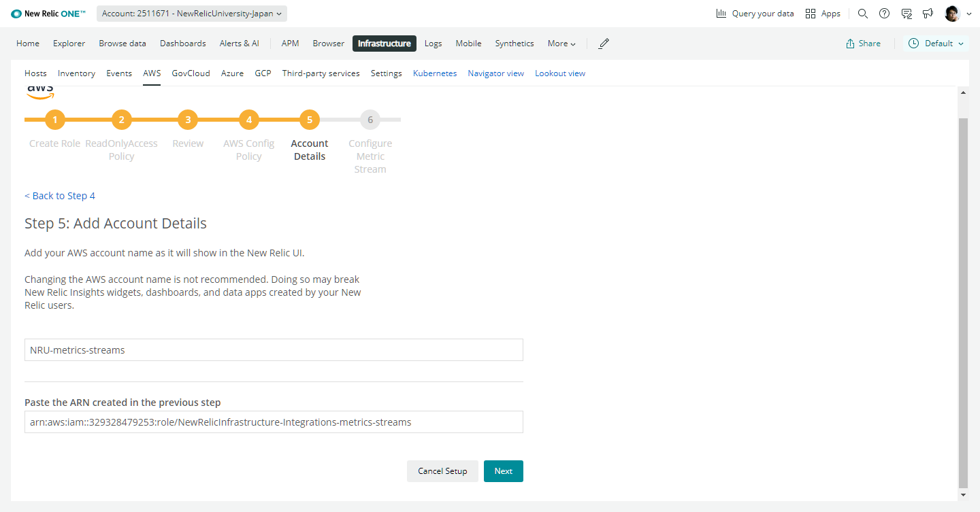980x512 pixels.
Task: Open the Apps grid icon
Action: point(811,14)
